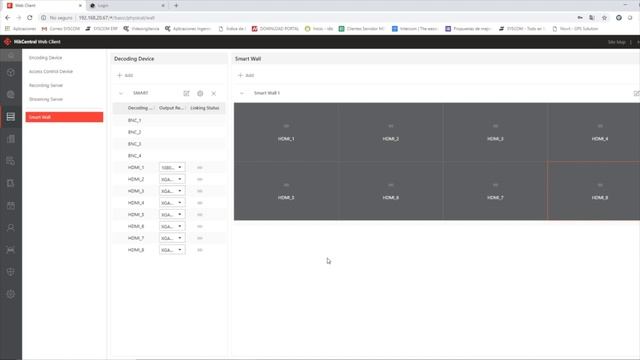Open the Decoding Device menu entry in the sidebar list
The image size is (640, 360).
[45, 58]
